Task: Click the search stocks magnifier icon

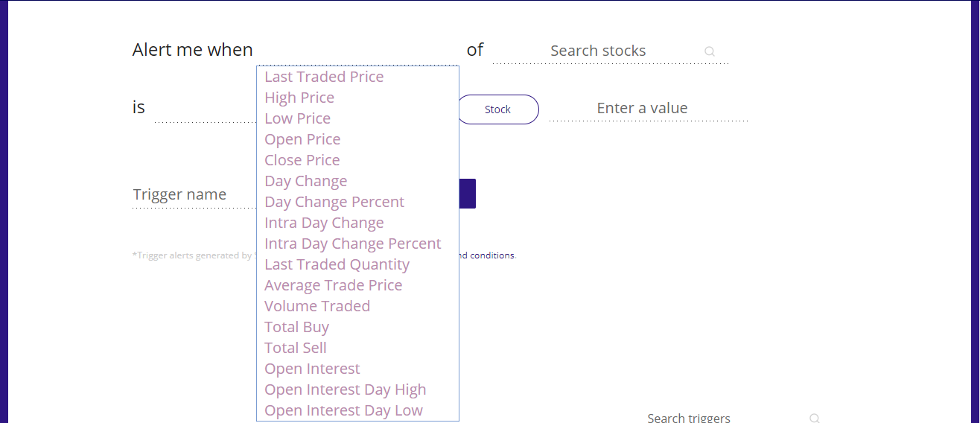Action: (x=710, y=51)
